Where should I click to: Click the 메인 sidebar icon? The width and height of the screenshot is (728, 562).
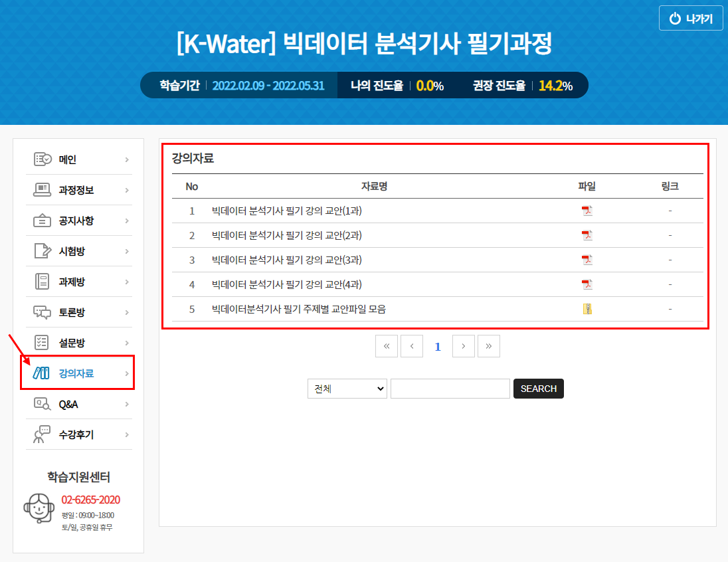click(43, 159)
